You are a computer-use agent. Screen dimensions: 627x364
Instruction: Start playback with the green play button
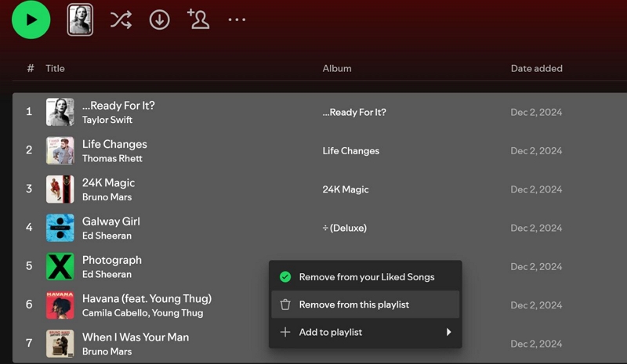click(31, 20)
